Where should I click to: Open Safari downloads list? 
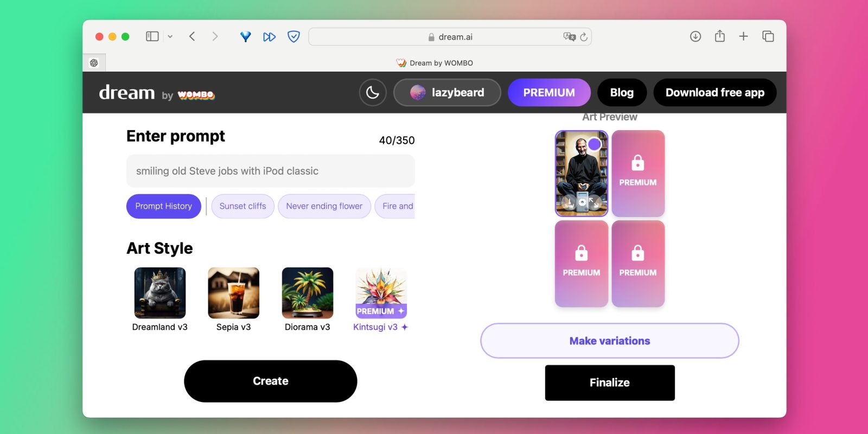695,36
